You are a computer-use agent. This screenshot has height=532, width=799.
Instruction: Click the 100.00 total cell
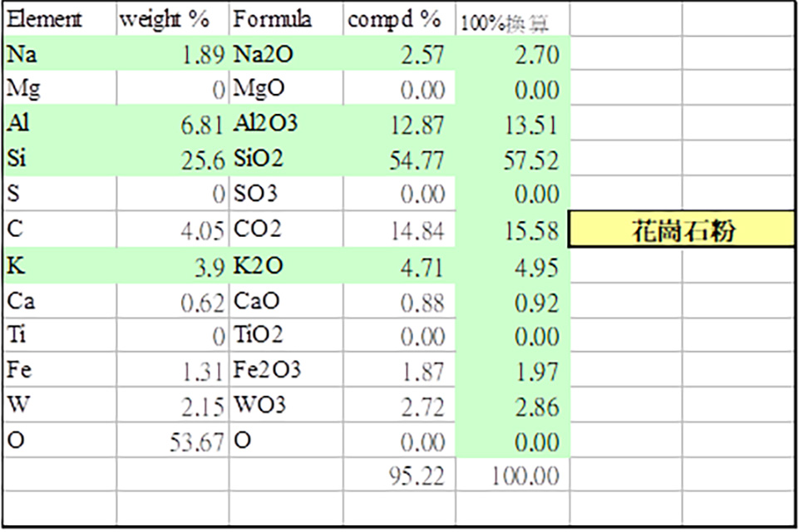pos(513,475)
